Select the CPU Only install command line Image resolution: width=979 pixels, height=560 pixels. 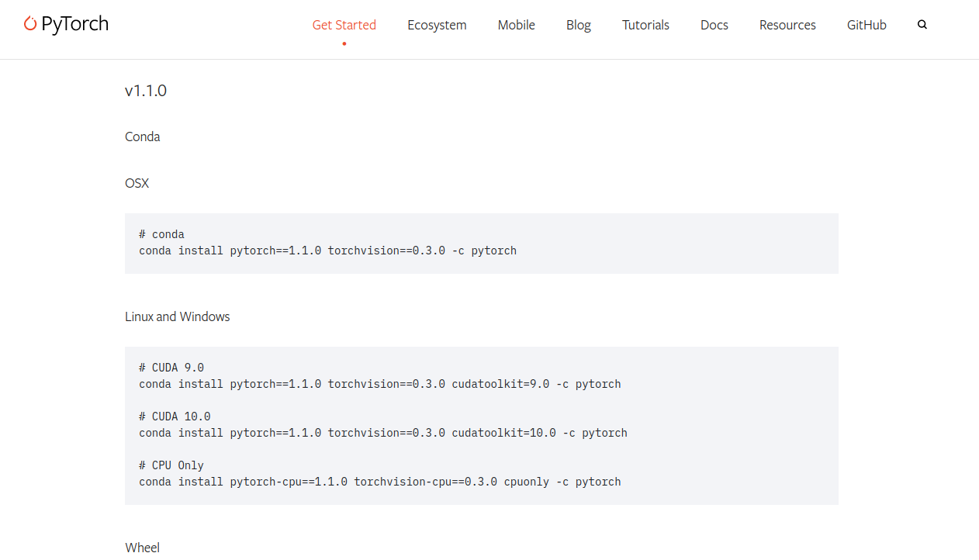(379, 481)
